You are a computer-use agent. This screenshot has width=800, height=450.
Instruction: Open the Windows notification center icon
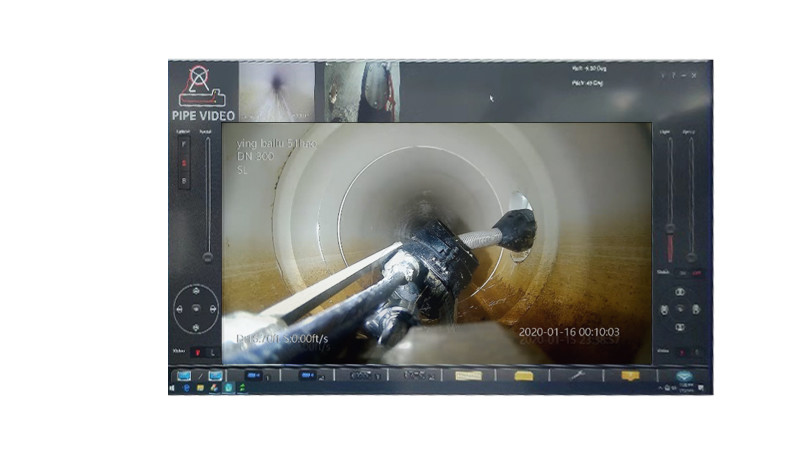tap(702, 388)
